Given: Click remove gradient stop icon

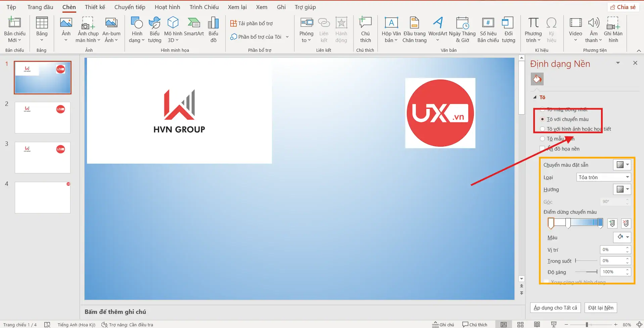Looking at the screenshot, I should (626, 223).
